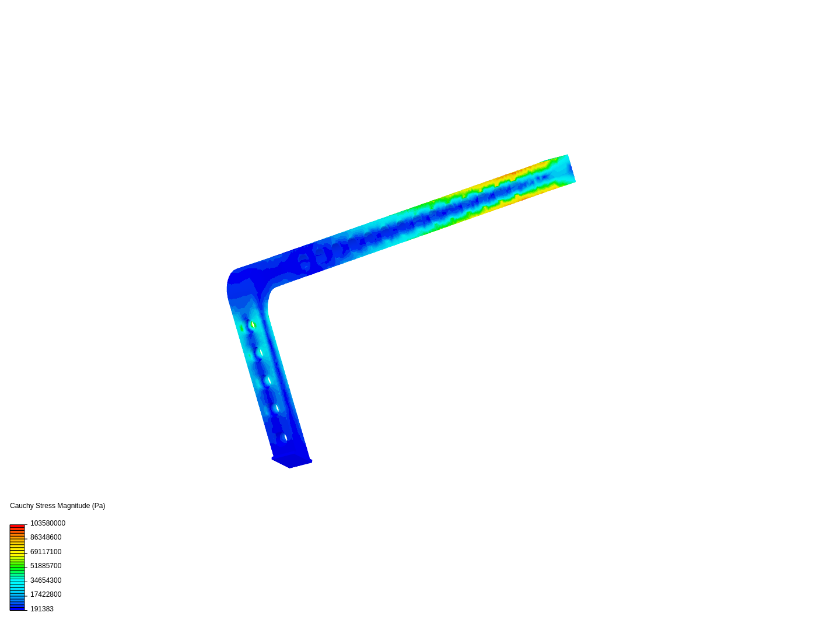Select legend value 69117100
Viewport: 840px width, 630px height.
[45, 552]
